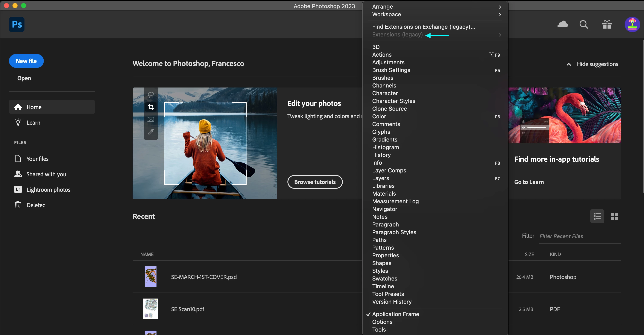Open the cloud storage status icon
The image size is (644, 335).
coord(562,24)
